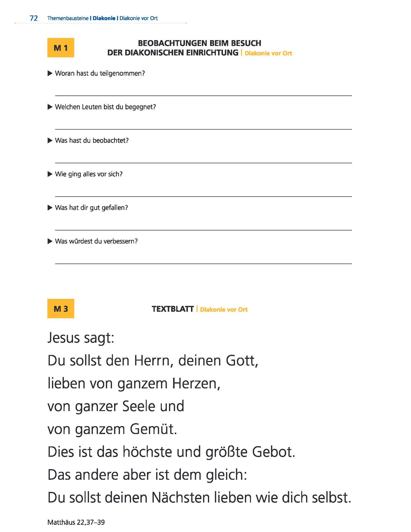
Task: Click the triangle marker beside "Wie ging alles vor sich?"
Action: click(50, 174)
